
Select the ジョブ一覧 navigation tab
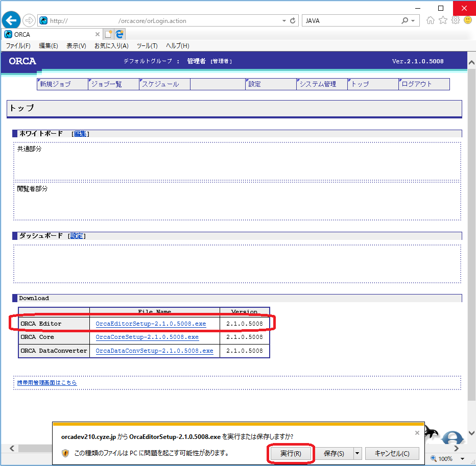click(x=113, y=84)
